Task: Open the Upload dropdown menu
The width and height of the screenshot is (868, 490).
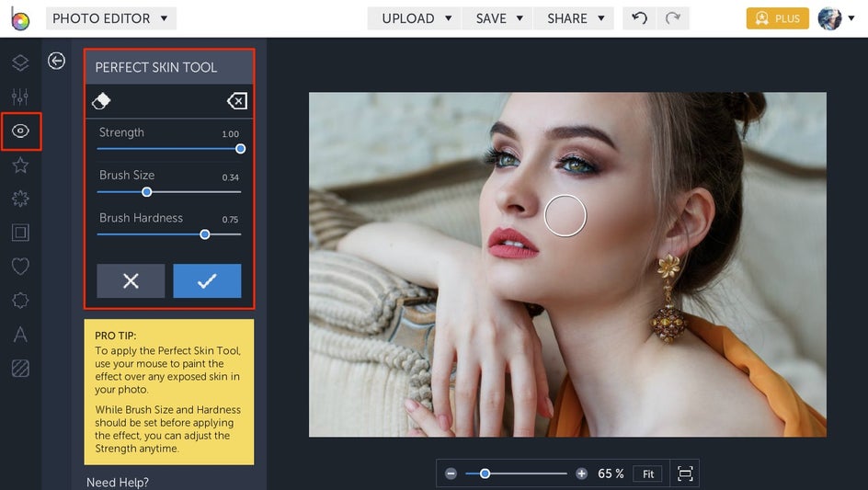Action: [x=417, y=18]
